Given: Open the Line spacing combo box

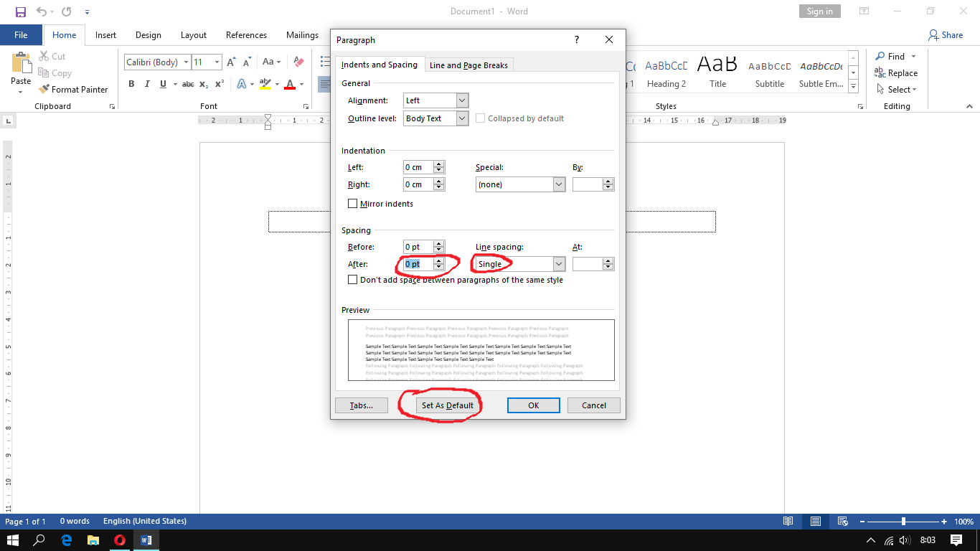Looking at the screenshot, I should click(520, 264).
